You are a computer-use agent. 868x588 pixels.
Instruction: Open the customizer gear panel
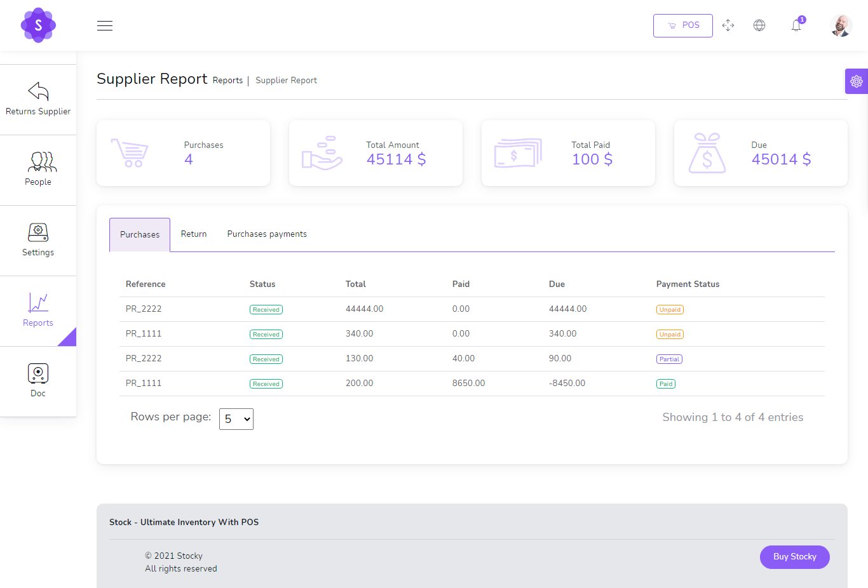point(856,81)
